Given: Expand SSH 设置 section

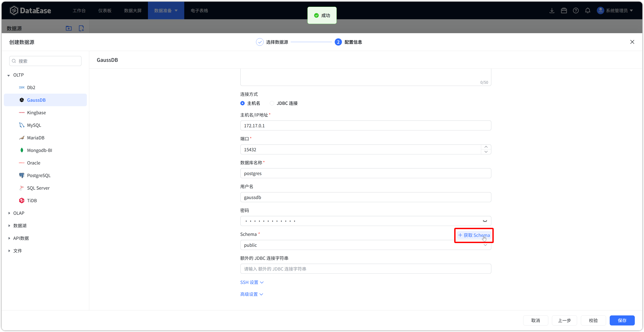Looking at the screenshot, I should click(x=252, y=282).
